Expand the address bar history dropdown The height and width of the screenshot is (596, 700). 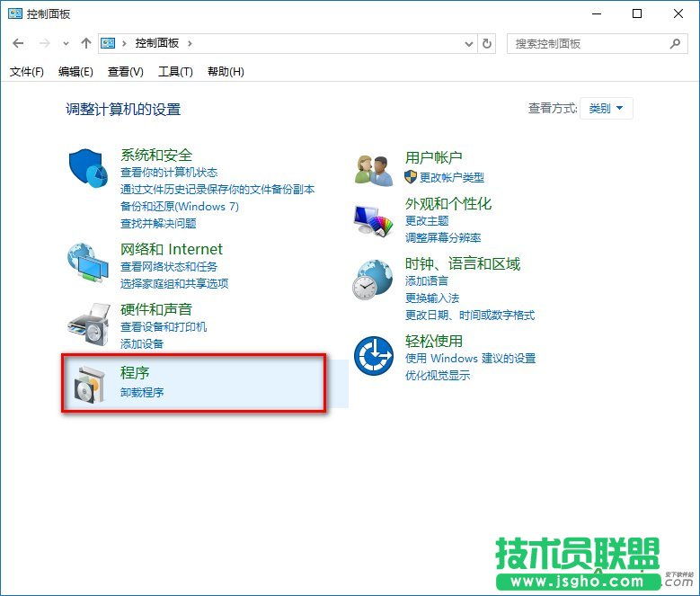[x=469, y=44]
